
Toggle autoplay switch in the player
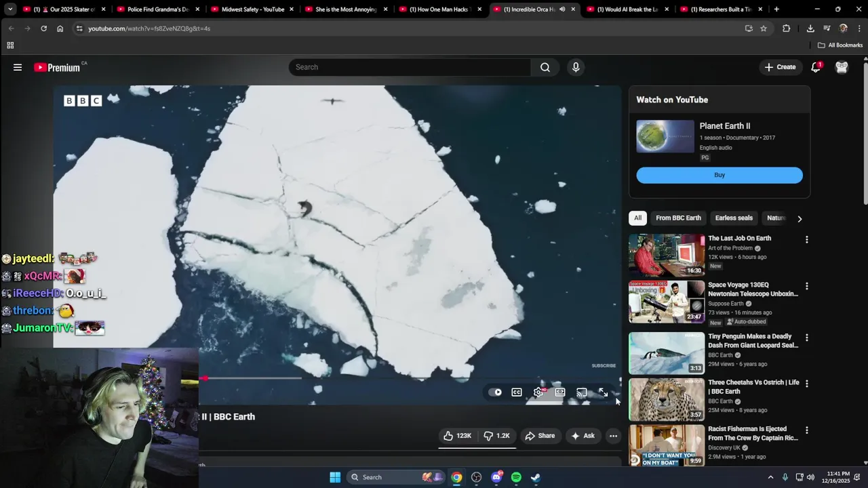pyautogui.click(x=495, y=392)
